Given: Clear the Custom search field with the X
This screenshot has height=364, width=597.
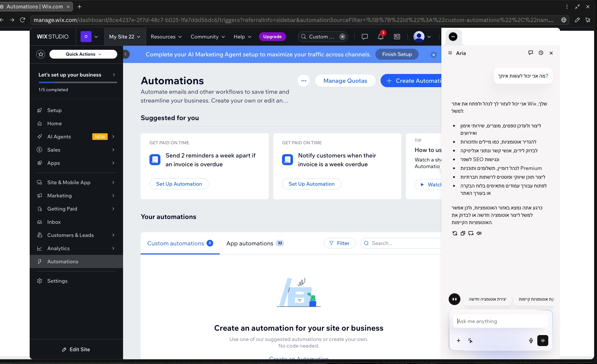Looking at the screenshot, I should tap(342, 37).
